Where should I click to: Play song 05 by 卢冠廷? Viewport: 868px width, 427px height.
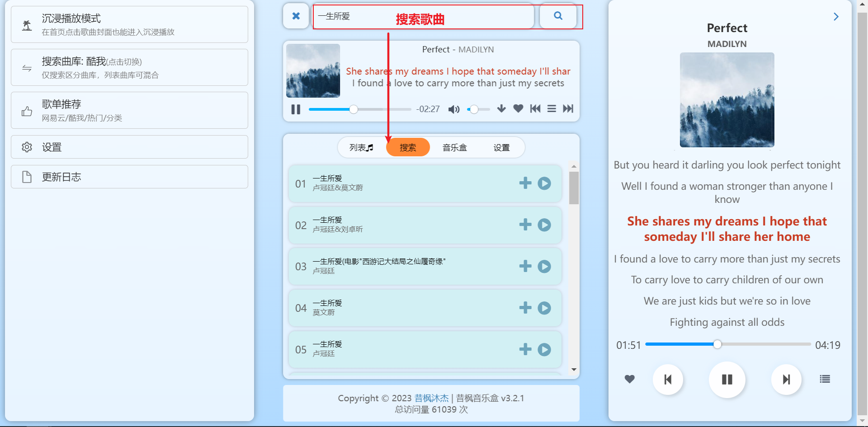click(x=544, y=349)
